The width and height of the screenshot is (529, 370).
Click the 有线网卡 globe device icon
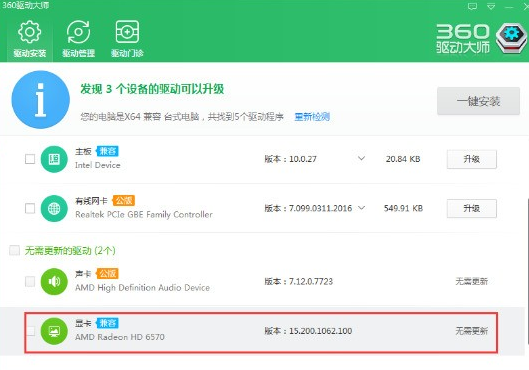54,208
